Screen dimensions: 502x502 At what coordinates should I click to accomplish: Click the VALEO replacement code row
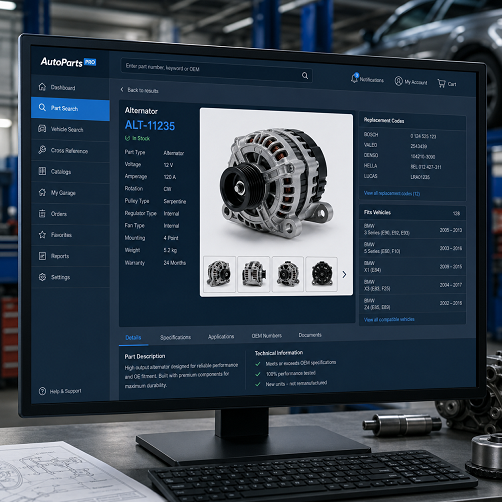[412, 146]
